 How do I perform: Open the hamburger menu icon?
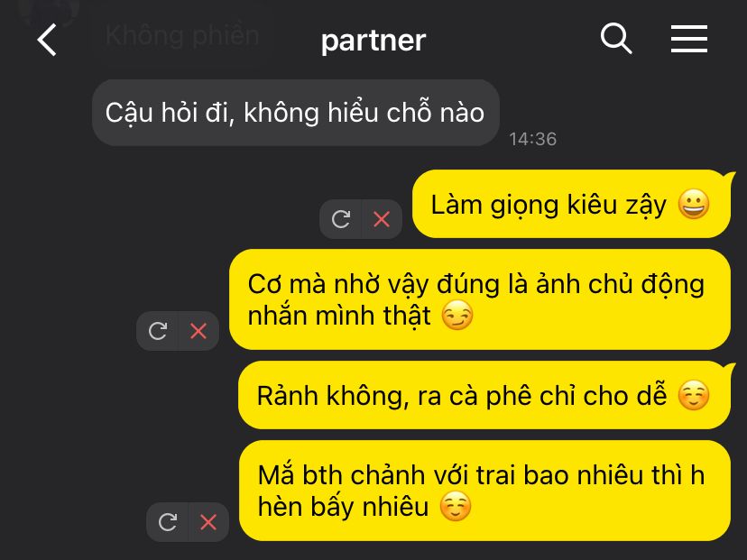click(x=689, y=39)
